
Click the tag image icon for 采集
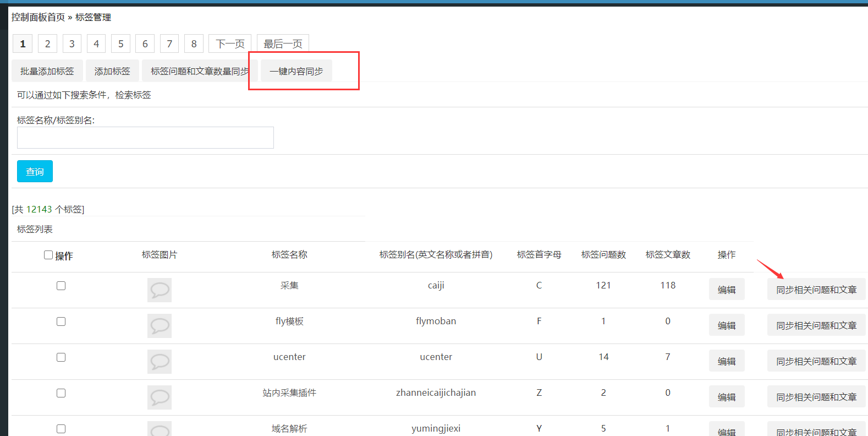click(160, 290)
